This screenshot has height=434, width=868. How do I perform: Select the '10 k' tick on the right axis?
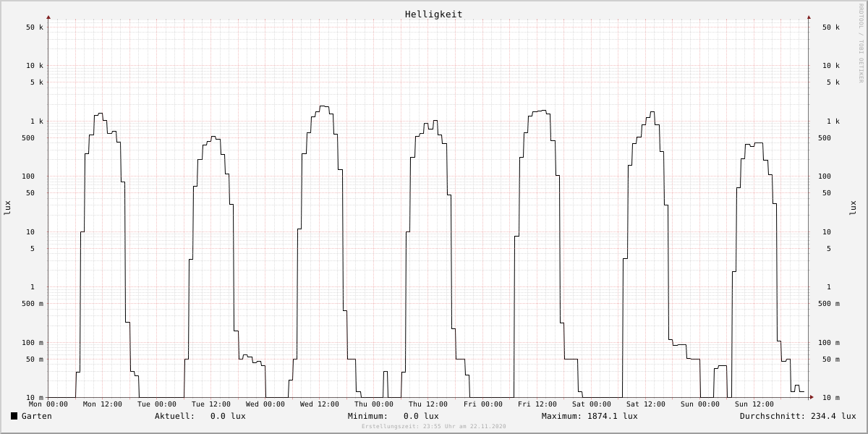[831, 66]
